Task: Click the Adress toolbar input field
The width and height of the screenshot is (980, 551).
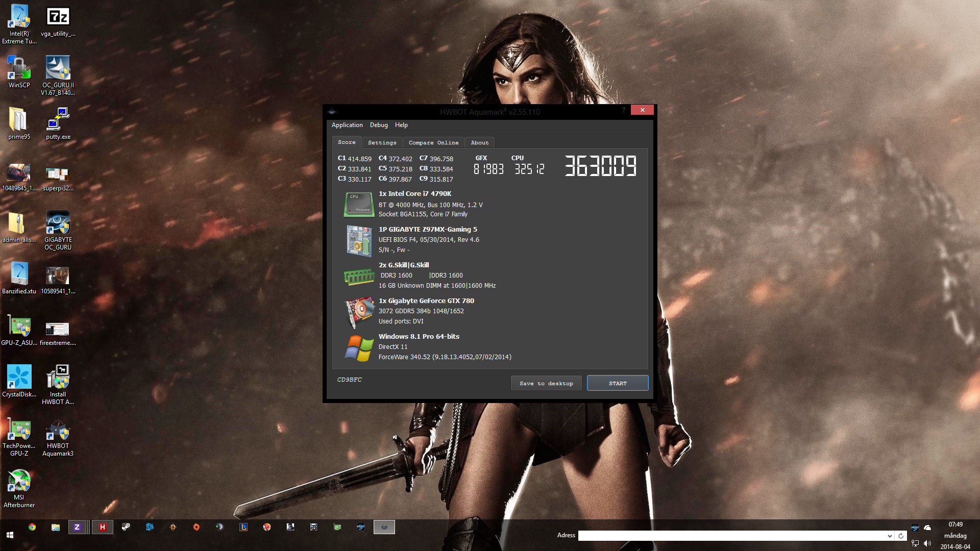Action: pos(732,536)
